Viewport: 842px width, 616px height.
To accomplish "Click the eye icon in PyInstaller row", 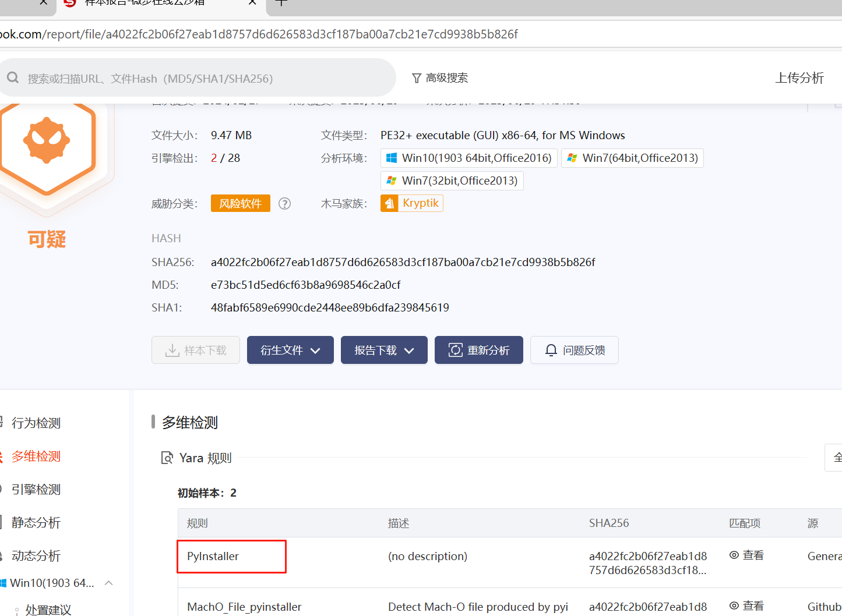I will click(x=734, y=555).
